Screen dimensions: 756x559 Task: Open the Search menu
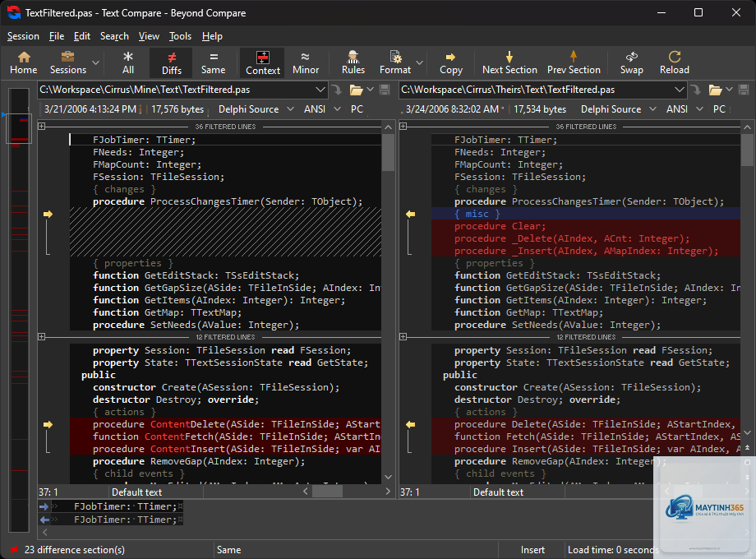click(114, 36)
